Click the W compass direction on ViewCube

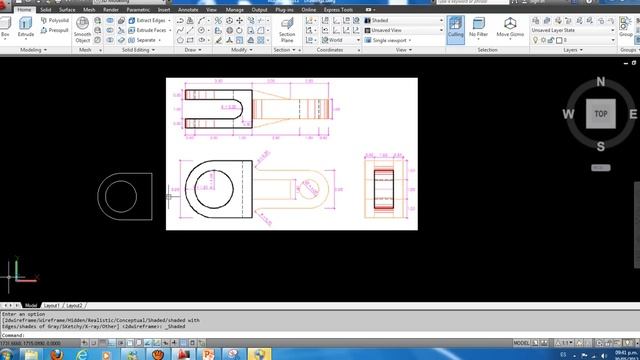tap(569, 114)
